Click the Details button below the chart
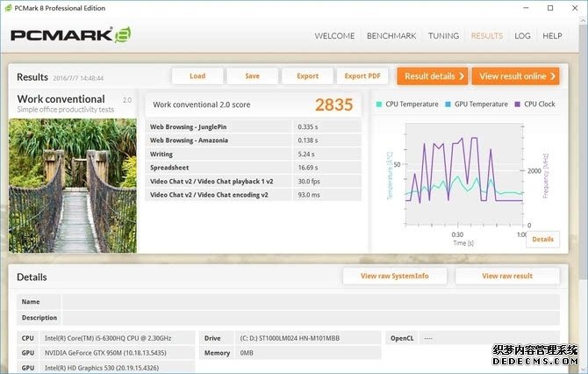Image resolution: width=588 pixels, height=374 pixels. click(x=542, y=239)
